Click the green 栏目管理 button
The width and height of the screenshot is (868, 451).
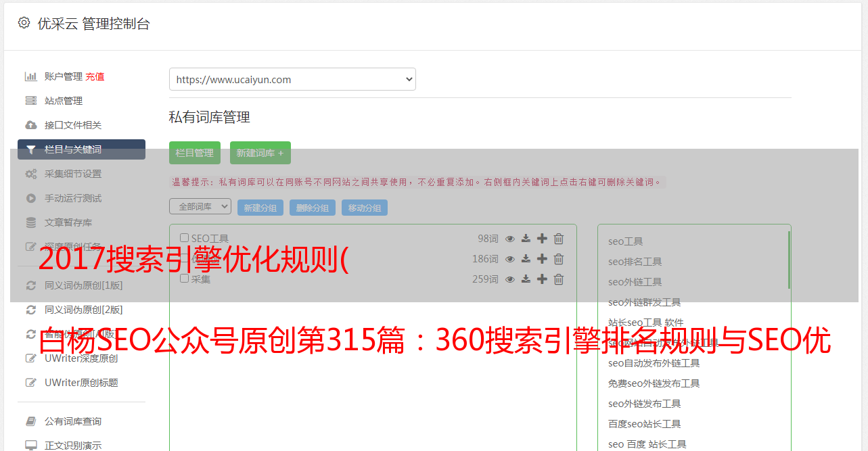coord(195,153)
